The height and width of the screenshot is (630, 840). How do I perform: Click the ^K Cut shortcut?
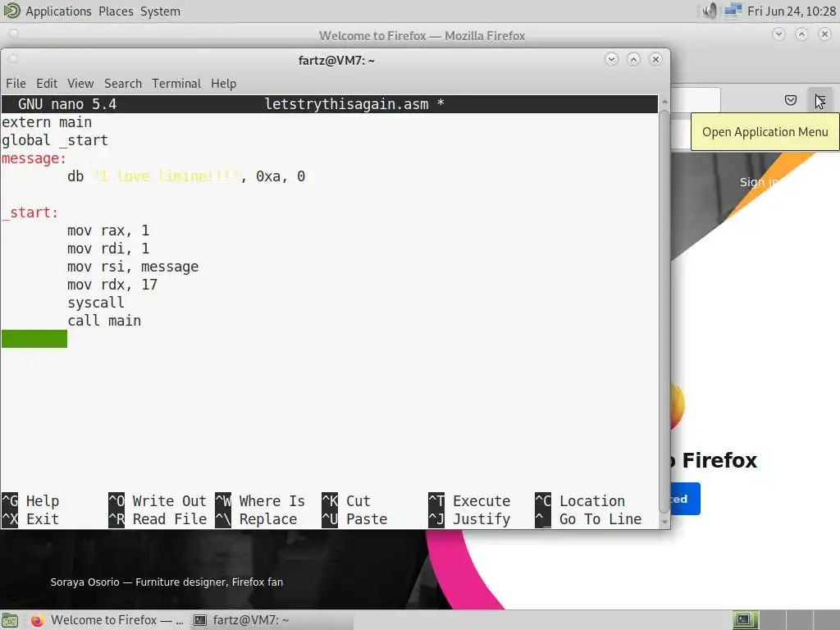[346, 501]
